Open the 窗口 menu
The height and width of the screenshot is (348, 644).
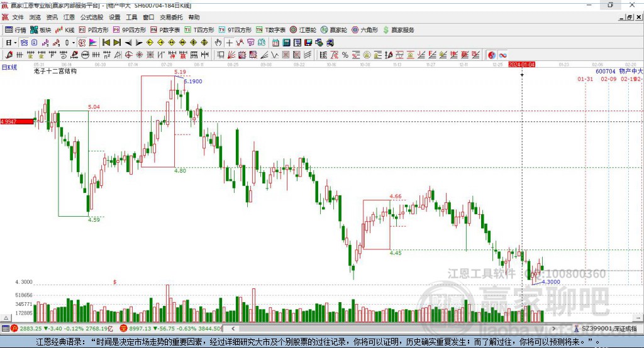(148, 17)
